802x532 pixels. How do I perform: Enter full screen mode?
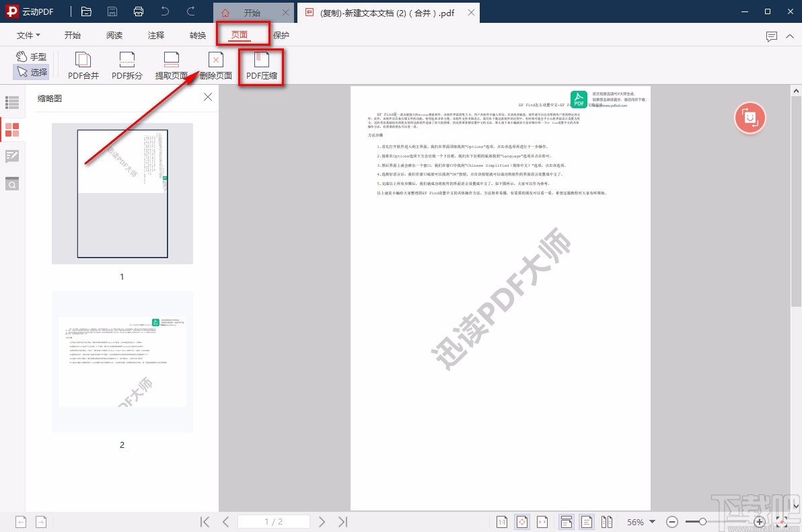click(x=782, y=522)
